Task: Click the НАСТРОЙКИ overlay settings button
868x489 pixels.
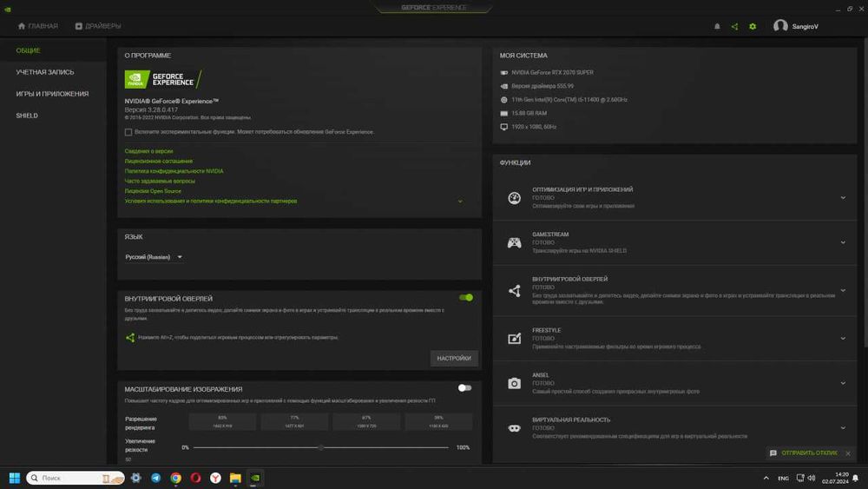Action: pyautogui.click(x=454, y=359)
